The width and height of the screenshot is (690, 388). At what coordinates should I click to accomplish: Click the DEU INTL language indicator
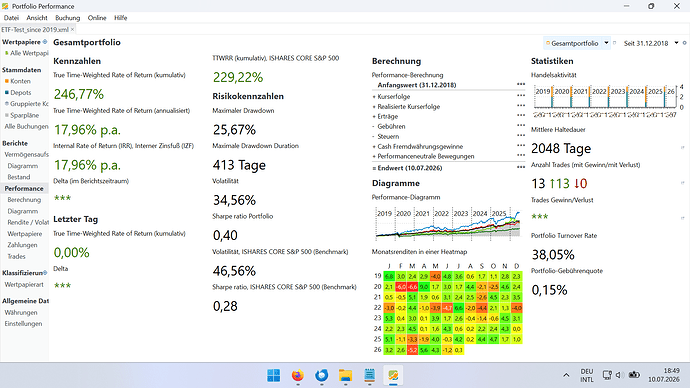pos(587,375)
